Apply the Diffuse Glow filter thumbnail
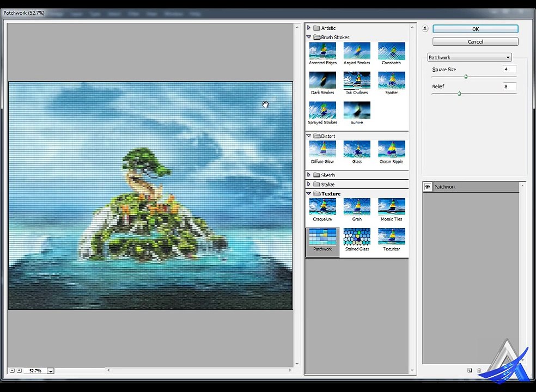536x392 pixels. (322, 149)
